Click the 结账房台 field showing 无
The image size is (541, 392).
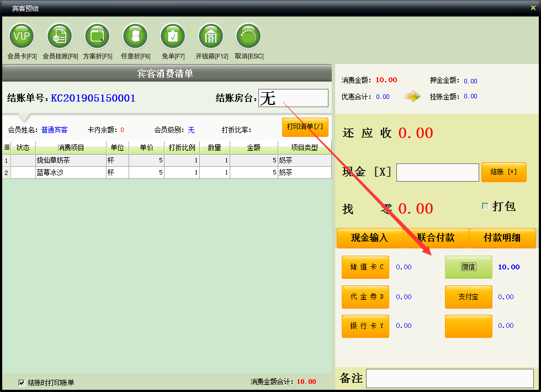pos(293,98)
